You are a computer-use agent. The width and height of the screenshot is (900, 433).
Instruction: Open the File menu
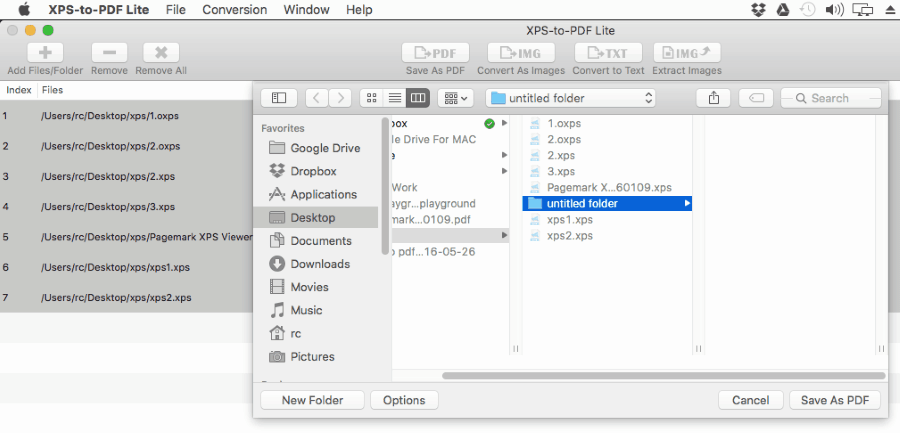click(x=176, y=10)
